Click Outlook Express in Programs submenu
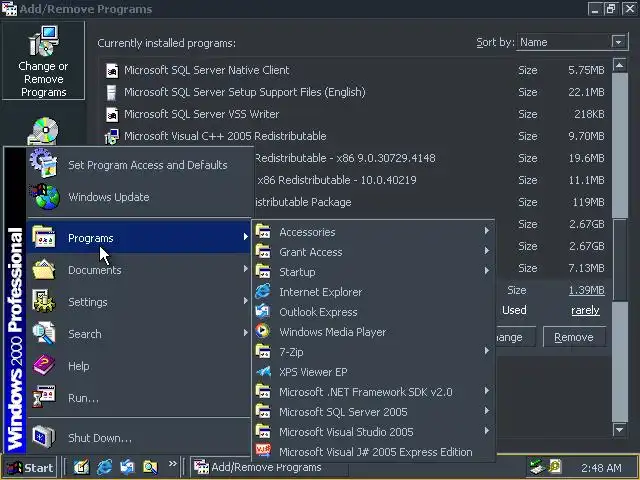Viewport: 640px width, 480px height. click(373, 312)
